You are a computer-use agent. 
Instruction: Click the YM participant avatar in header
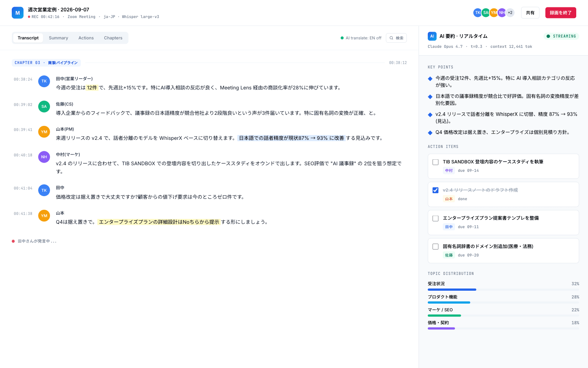(494, 13)
